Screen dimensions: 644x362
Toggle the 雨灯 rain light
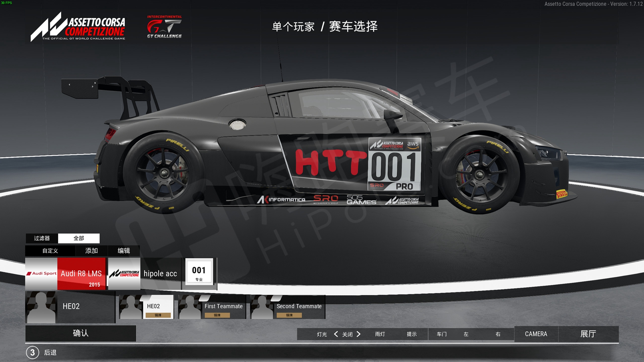click(x=380, y=334)
